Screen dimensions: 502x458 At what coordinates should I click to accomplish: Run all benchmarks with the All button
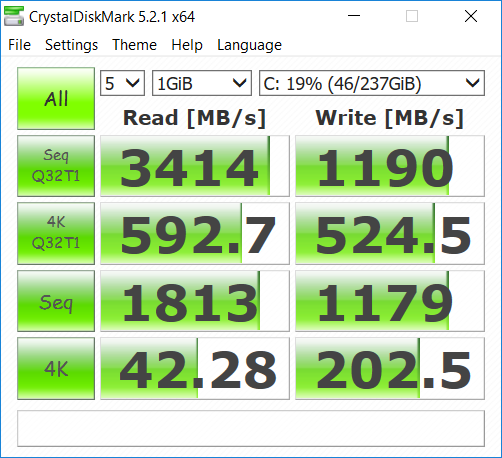(x=56, y=98)
